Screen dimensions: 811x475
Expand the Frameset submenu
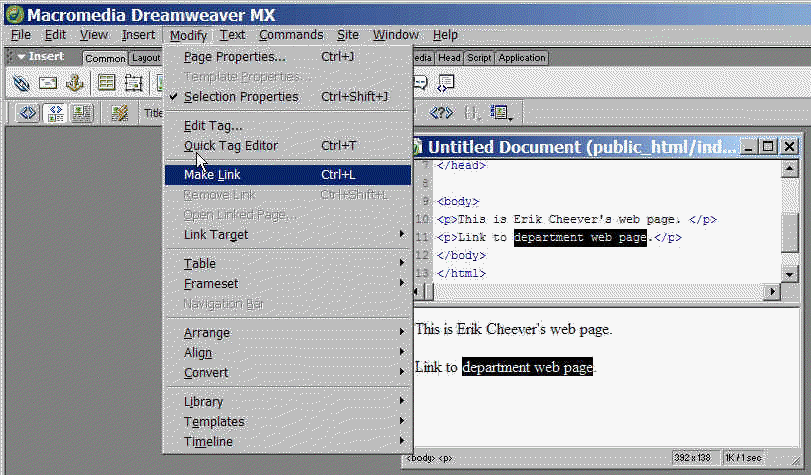tap(287, 284)
